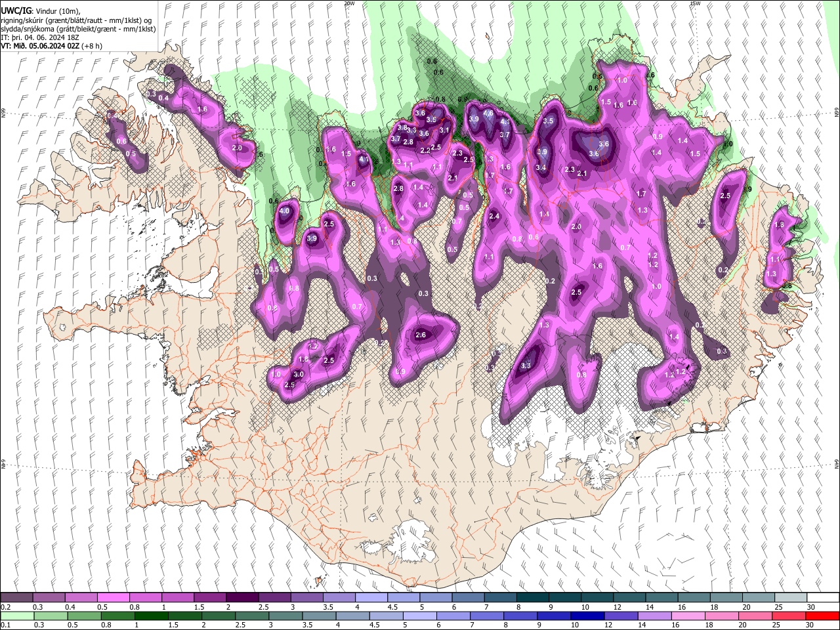Select the 2.4 precipitation value on the map
The height and width of the screenshot is (630, 840).
coord(494,216)
